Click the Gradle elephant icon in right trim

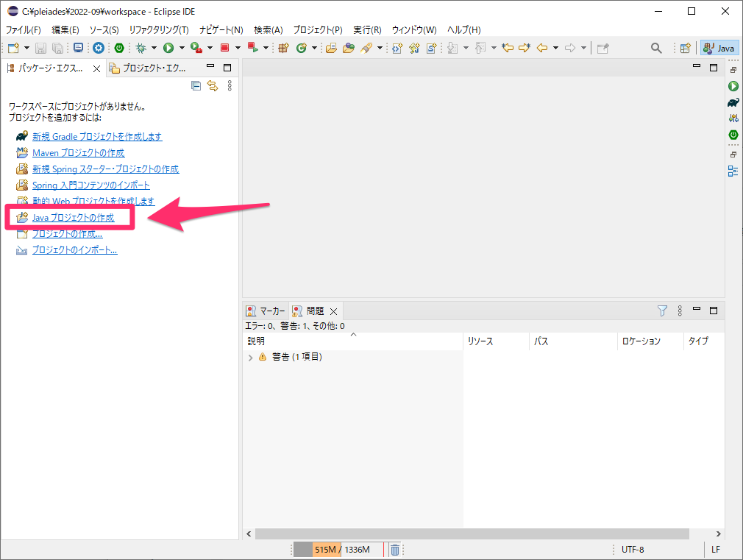pyautogui.click(x=733, y=102)
